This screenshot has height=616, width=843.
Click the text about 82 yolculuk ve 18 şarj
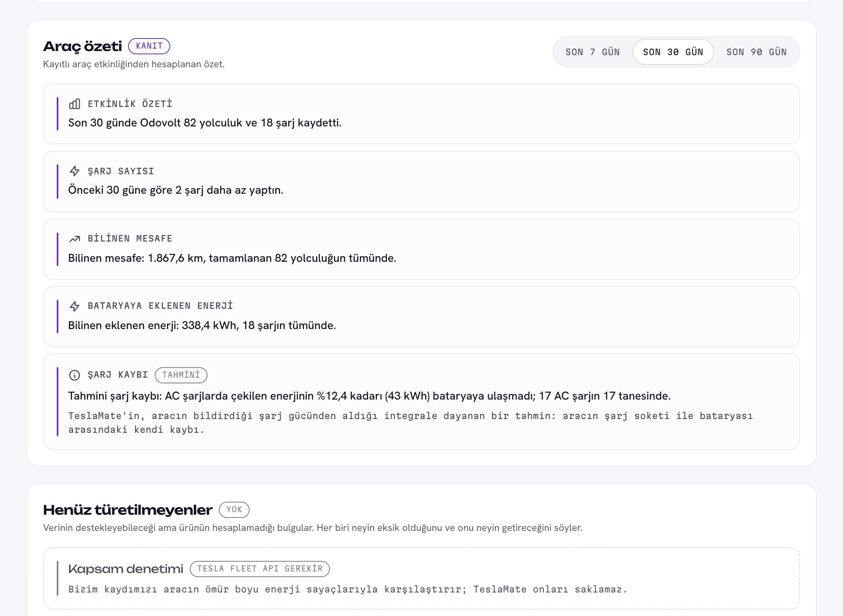205,123
